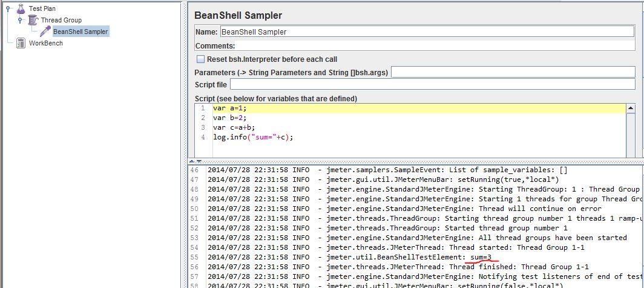This screenshot has width=644, height=288.
Task: Click the script editor scroll-up arrow
Action: 631,109
